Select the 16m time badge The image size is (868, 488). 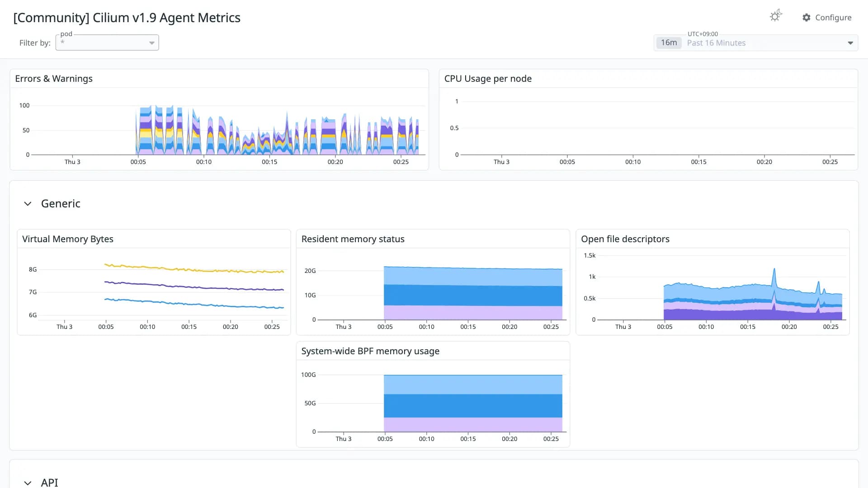(x=669, y=42)
